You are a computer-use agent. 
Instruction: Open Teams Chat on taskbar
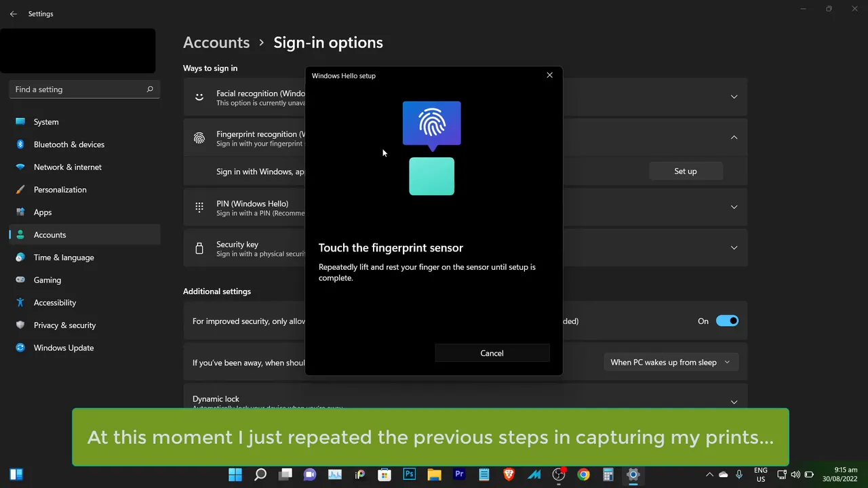(x=310, y=474)
